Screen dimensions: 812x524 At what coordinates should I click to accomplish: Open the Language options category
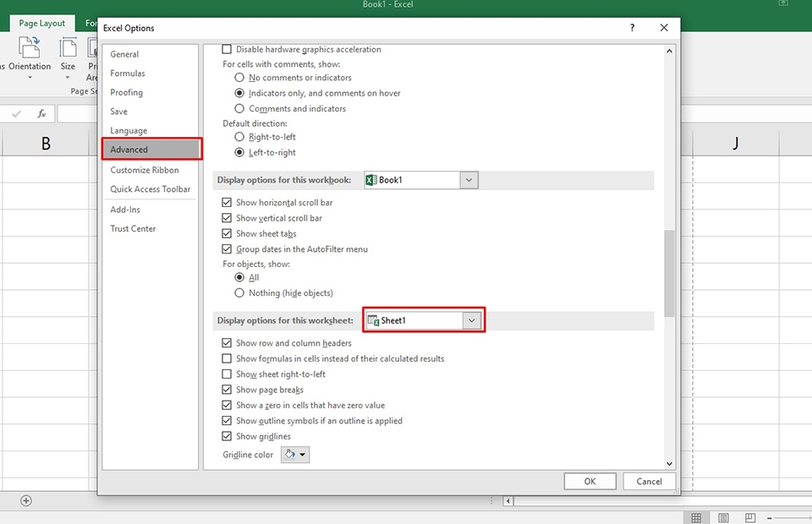pos(151,131)
